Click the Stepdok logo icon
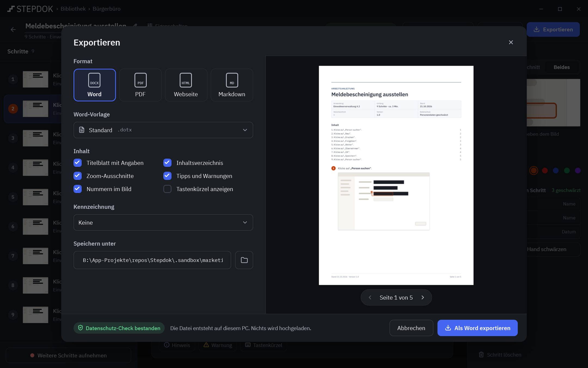The height and width of the screenshot is (368, 588). (11, 9)
